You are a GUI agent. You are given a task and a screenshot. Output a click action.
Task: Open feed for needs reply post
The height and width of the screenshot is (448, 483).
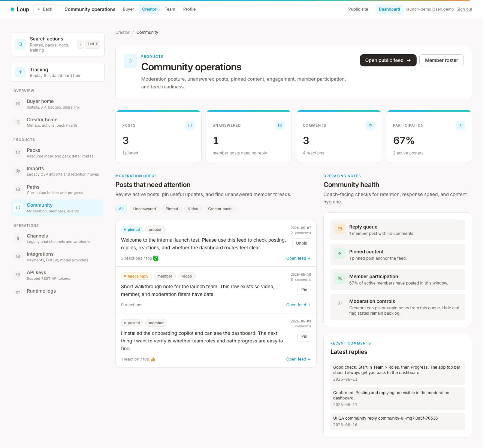tap(298, 305)
